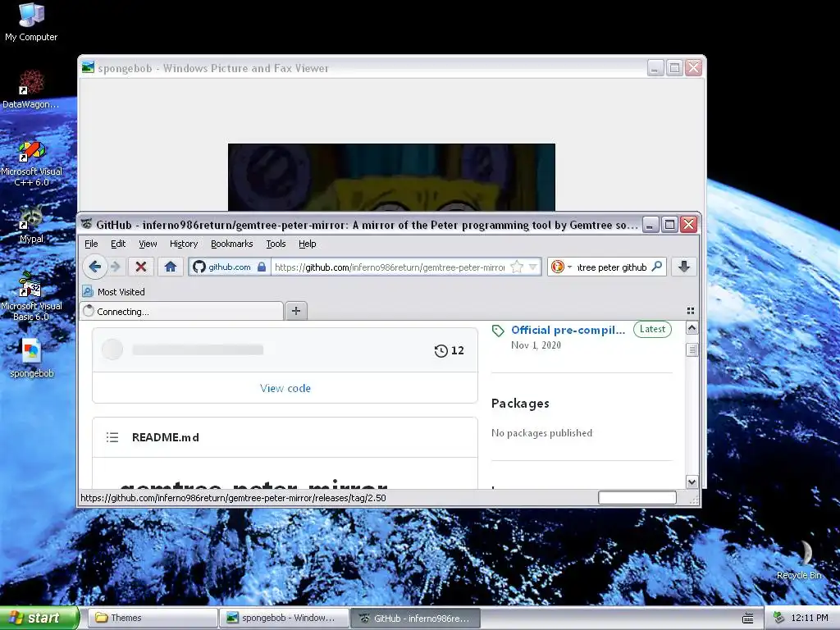Click the Latest release badge
840x630 pixels.
pyautogui.click(x=652, y=329)
